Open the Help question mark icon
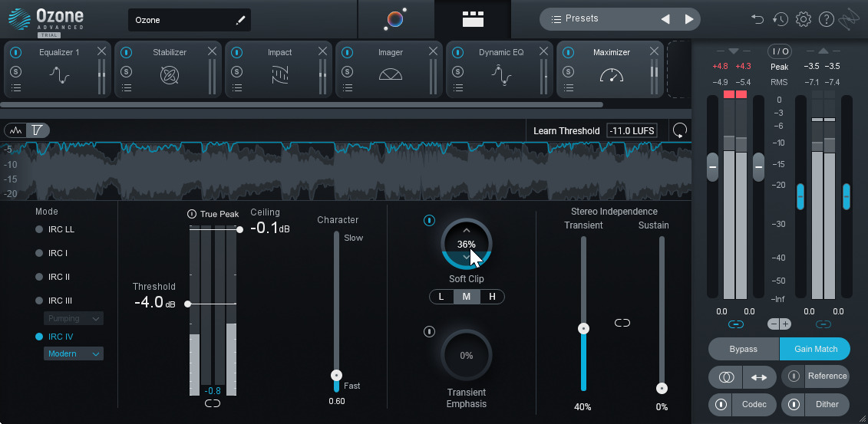Image resolution: width=868 pixels, height=424 pixels. coord(826,19)
